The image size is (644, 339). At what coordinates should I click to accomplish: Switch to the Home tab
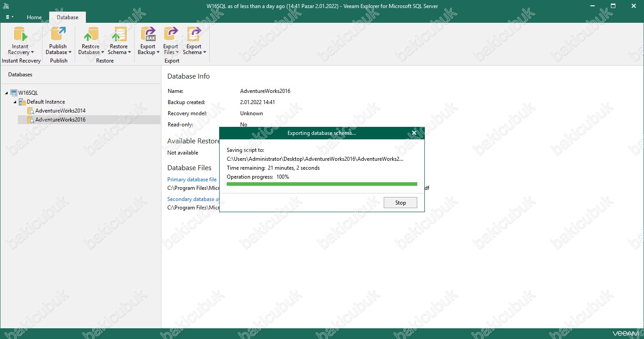[34, 17]
